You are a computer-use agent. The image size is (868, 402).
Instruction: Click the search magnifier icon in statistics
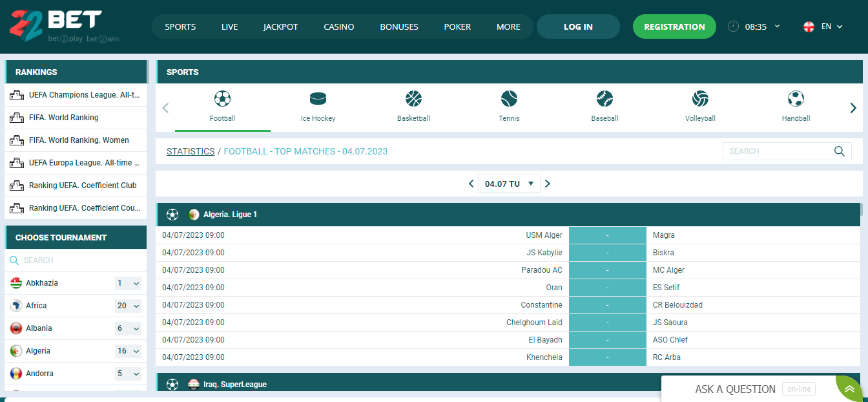(839, 151)
